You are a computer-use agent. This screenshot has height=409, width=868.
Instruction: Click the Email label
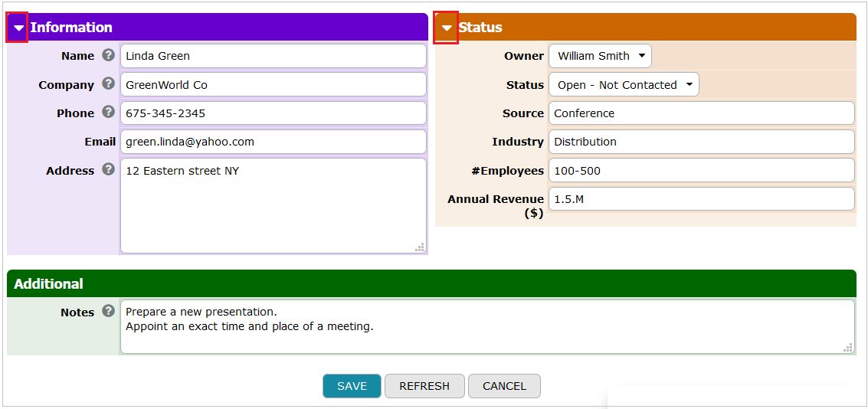[x=100, y=142]
